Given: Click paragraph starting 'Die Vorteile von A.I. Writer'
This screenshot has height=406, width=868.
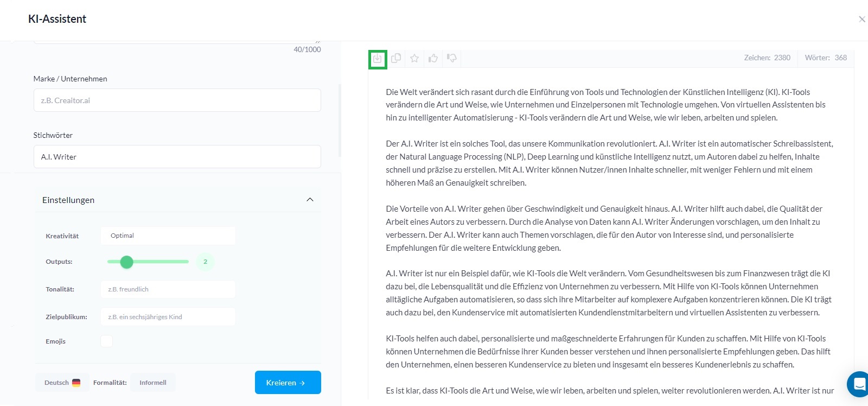Looking at the screenshot, I should click(x=604, y=229).
